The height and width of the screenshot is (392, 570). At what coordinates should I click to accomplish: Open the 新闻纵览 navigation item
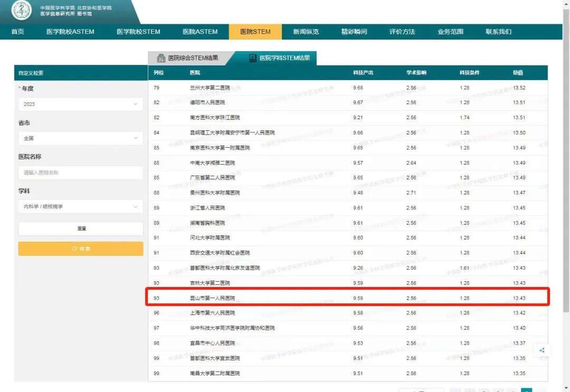click(x=306, y=32)
